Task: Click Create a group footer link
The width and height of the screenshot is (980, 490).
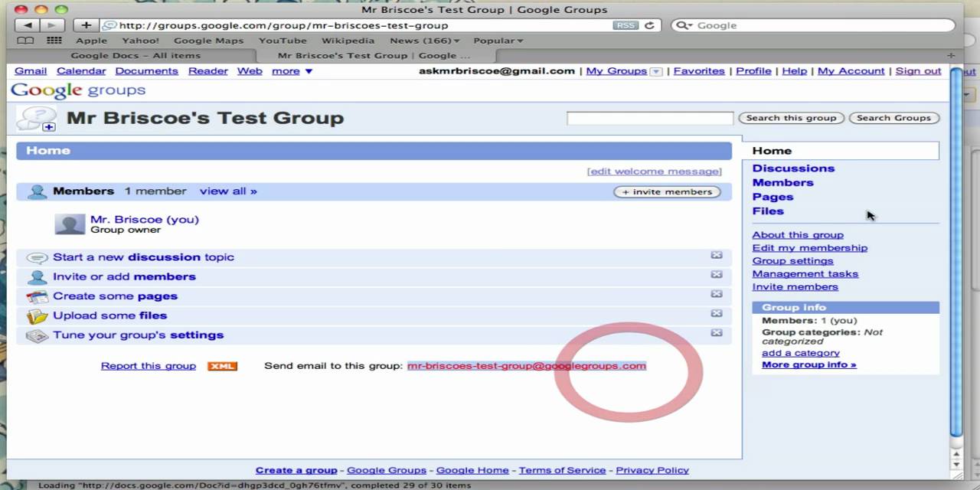Action: click(x=296, y=470)
